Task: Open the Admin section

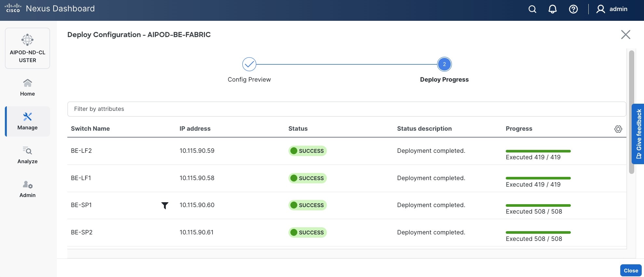Action: tap(28, 189)
